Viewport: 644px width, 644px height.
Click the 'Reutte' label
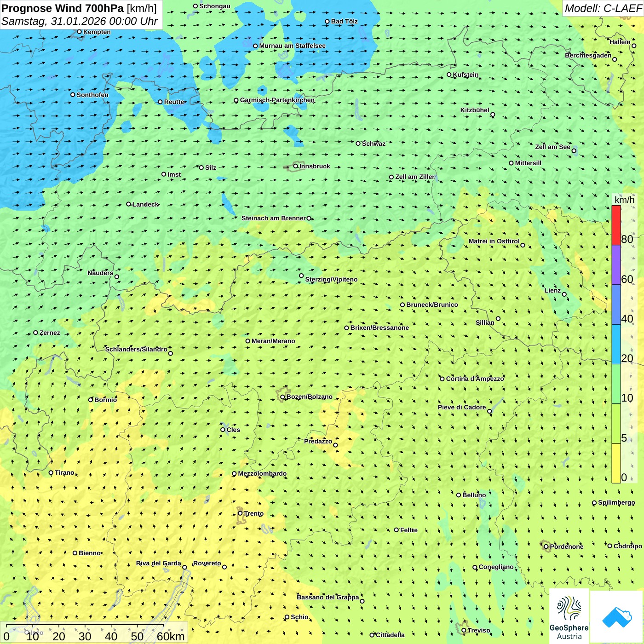click(x=174, y=102)
